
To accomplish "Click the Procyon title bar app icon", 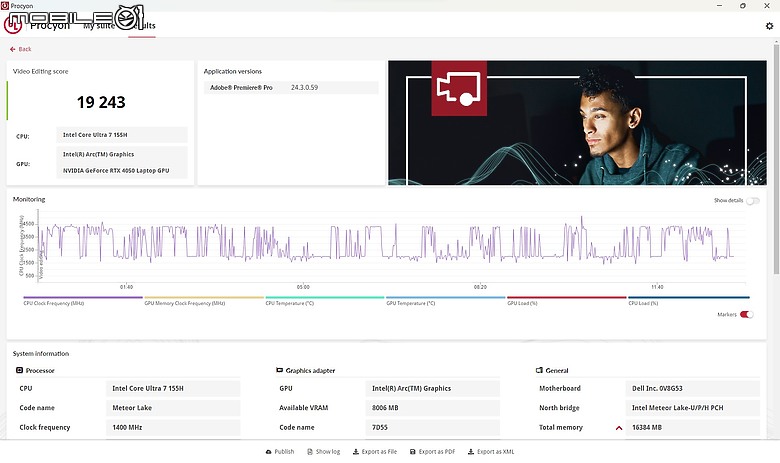I will 4,5.
